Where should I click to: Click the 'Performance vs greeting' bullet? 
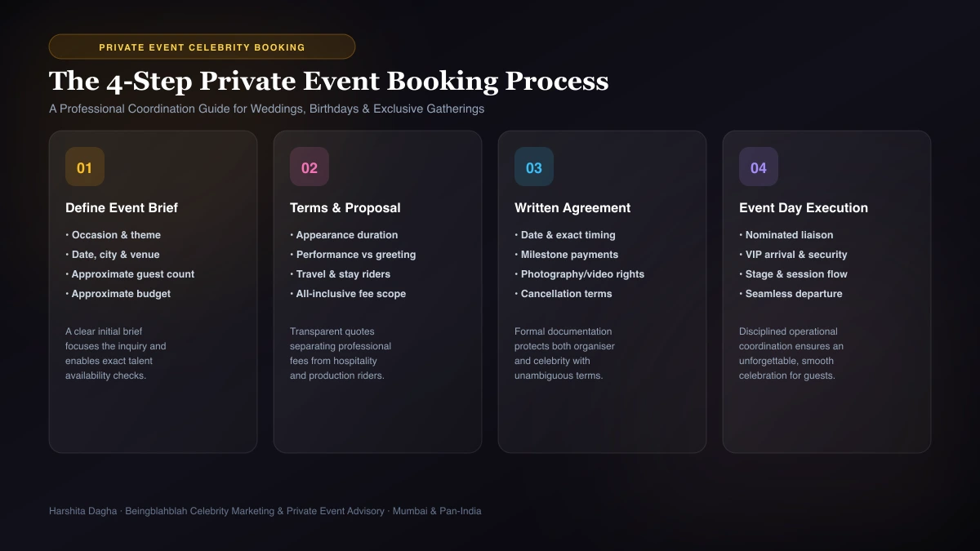pos(353,255)
